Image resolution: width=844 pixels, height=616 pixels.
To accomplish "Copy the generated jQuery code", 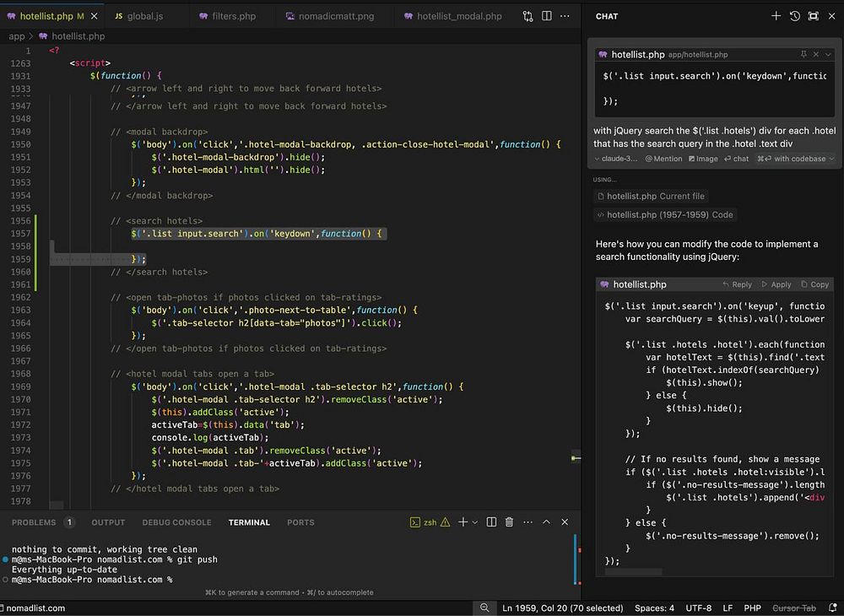I will 814,284.
